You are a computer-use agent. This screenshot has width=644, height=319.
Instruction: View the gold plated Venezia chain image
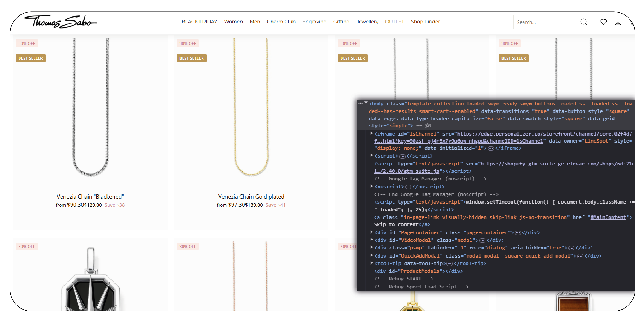click(251, 107)
